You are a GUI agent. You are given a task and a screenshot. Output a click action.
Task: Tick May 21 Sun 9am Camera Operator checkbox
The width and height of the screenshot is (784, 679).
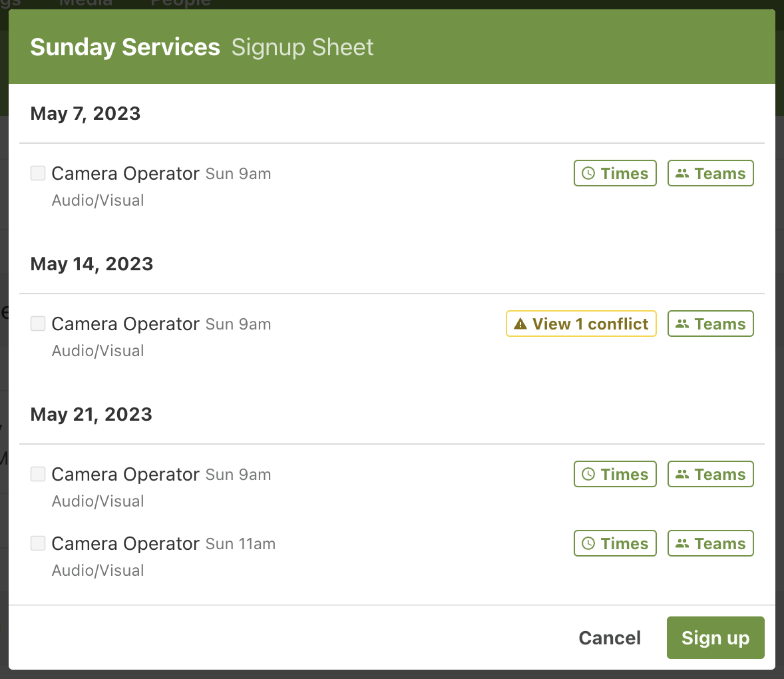tap(38, 474)
